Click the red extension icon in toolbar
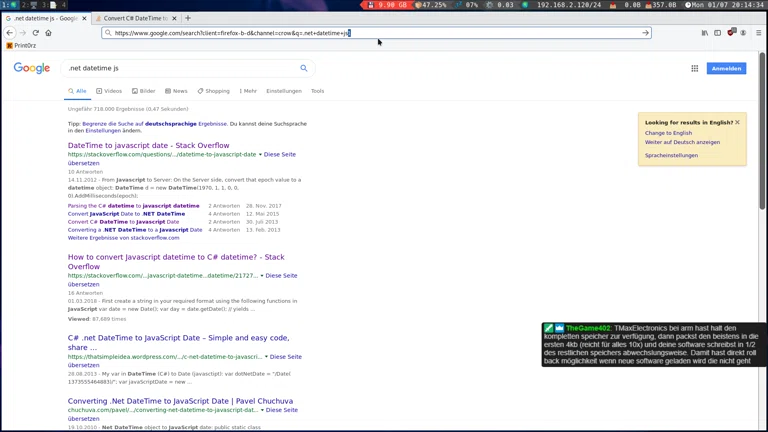 (x=731, y=32)
